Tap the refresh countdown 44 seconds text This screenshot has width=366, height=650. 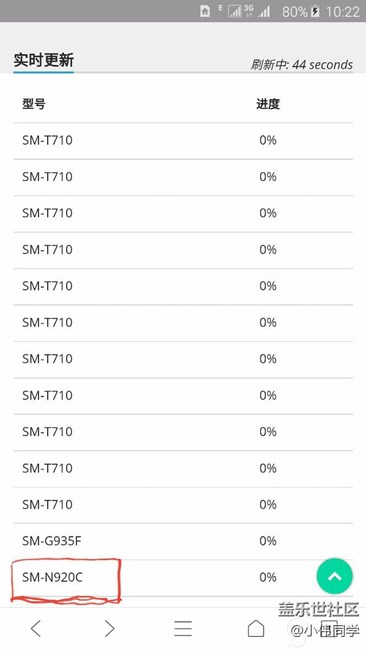(302, 65)
